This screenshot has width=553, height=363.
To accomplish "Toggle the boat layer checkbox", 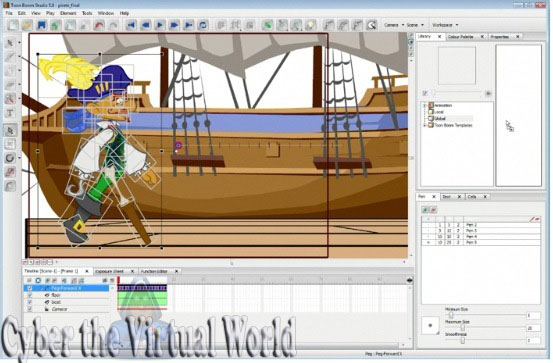I will click(30, 302).
